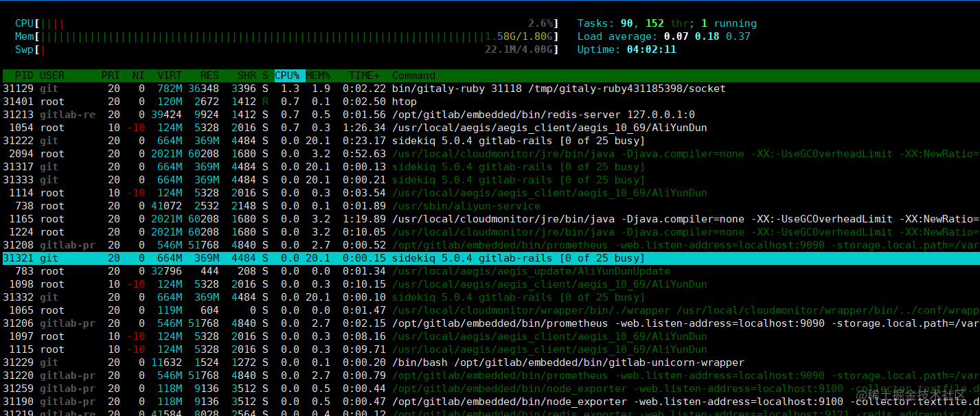Select the java process PID 2094

490,154
